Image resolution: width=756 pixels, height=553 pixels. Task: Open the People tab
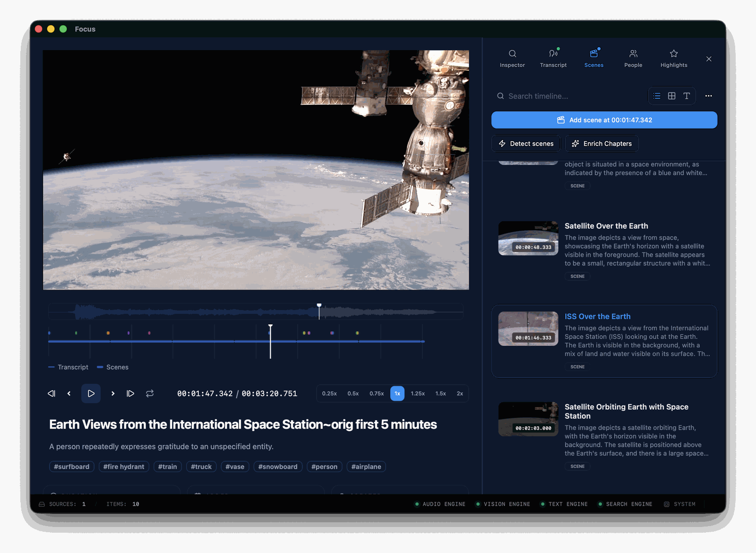(633, 59)
